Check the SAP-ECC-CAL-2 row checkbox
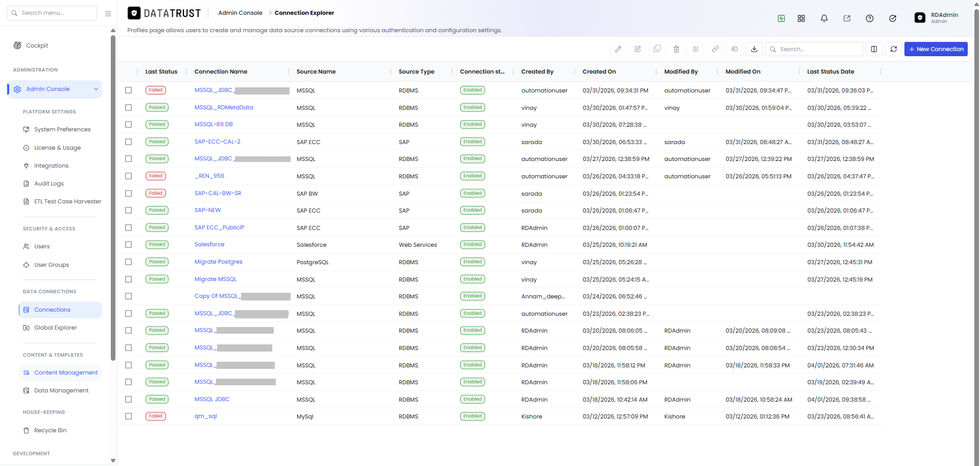This screenshot has width=980, height=466. pyautogui.click(x=128, y=142)
